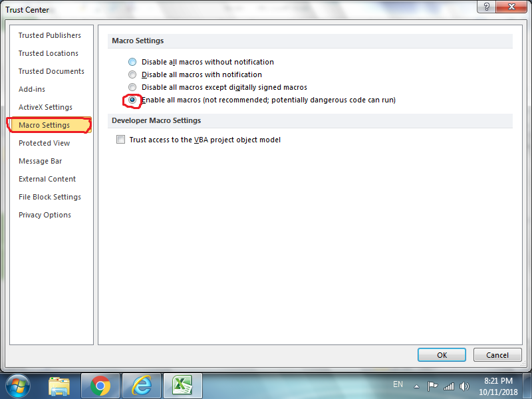
Task: Go to Protected View section
Action: coord(45,143)
